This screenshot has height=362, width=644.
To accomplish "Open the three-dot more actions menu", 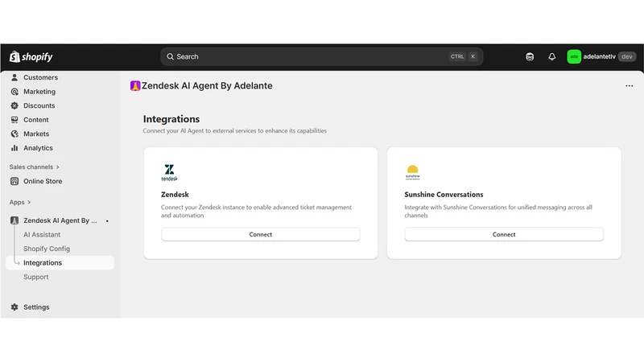I will pyautogui.click(x=630, y=86).
